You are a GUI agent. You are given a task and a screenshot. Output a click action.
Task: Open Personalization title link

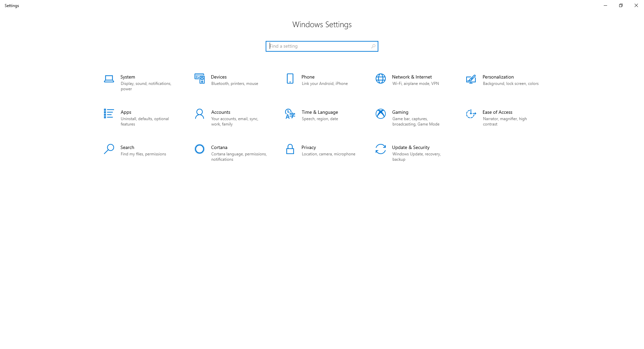click(x=498, y=77)
